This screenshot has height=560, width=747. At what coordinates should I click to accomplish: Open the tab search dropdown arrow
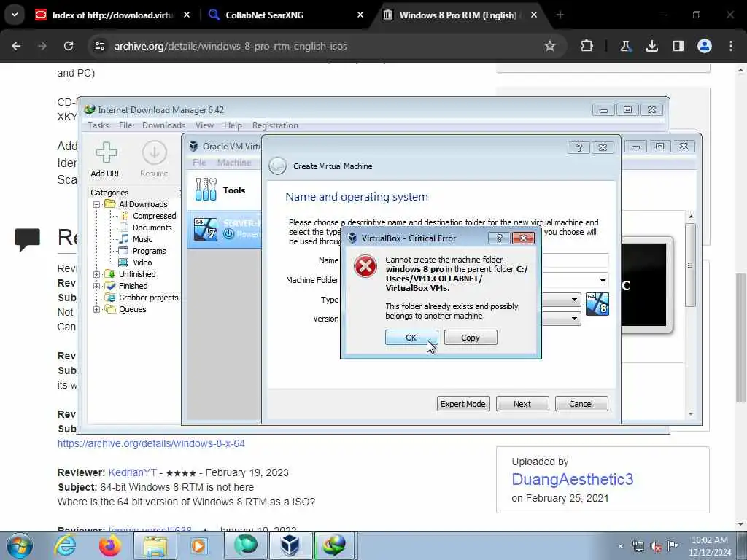15,15
